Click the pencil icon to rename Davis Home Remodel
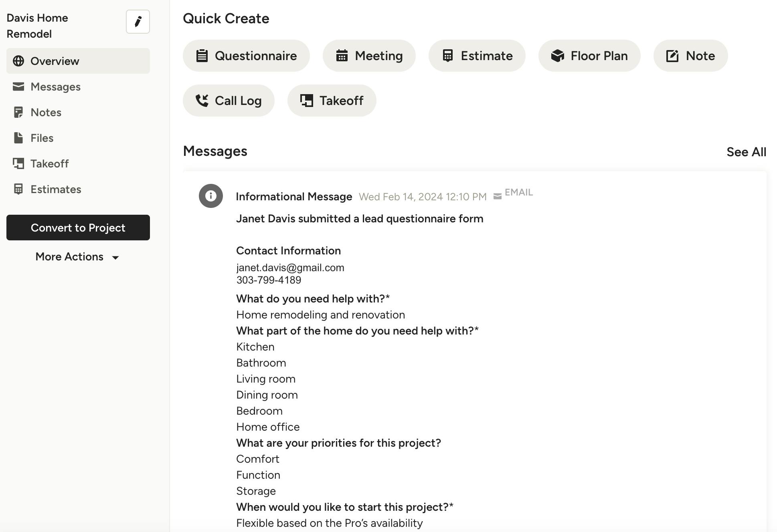The image size is (777, 532). [138, 22]
